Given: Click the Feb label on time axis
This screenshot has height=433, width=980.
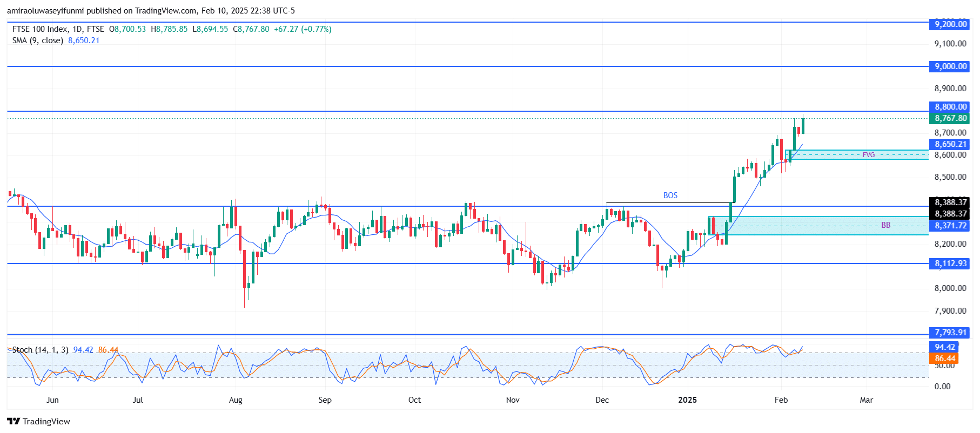Looking at the screenshot, I should [781, 400].
